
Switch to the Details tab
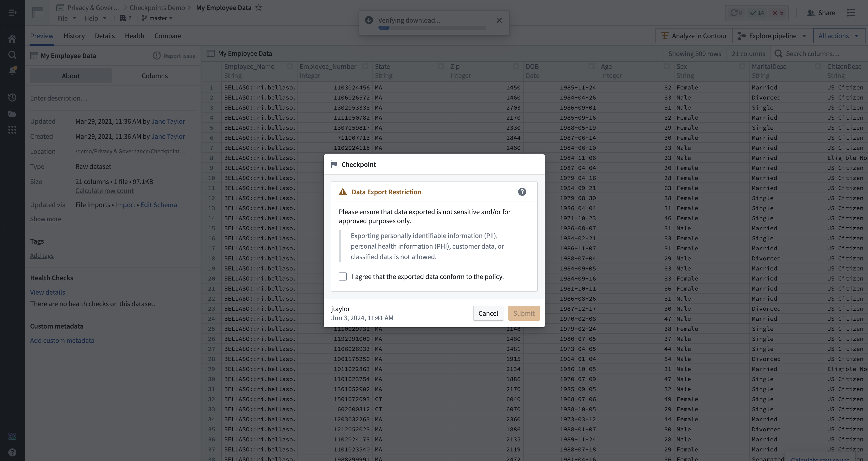105,36
